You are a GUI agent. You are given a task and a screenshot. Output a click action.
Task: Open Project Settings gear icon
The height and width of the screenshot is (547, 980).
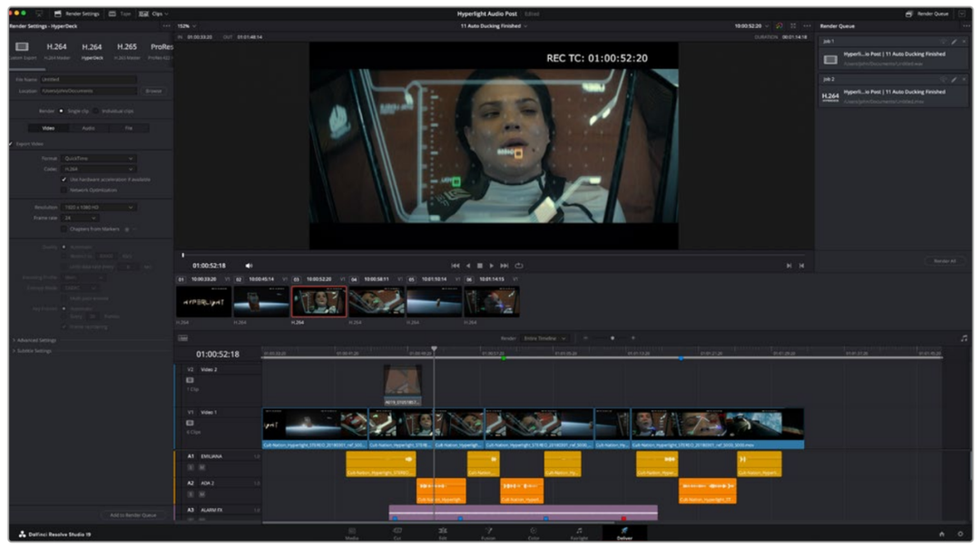pyautogui.click(x=961, y=534)
